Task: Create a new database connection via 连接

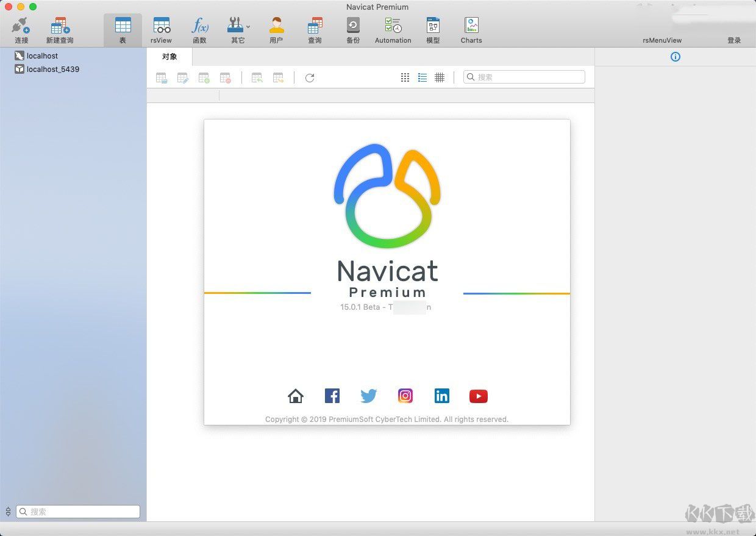Action: point(21,27)
